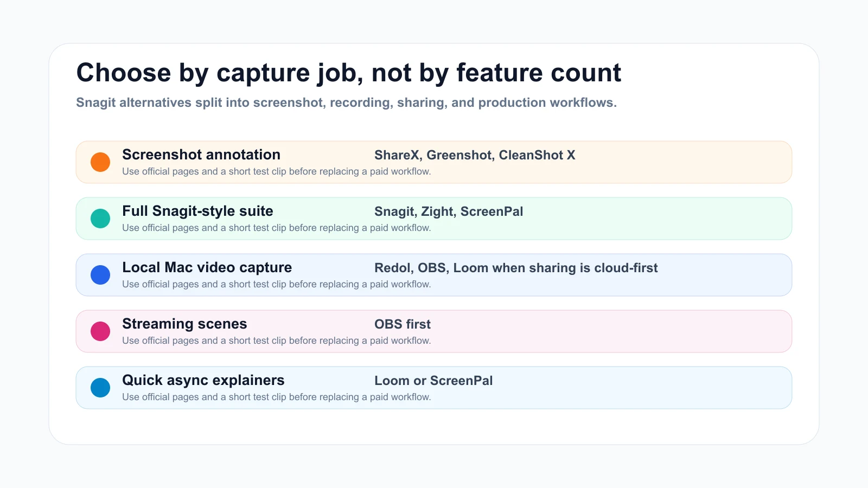This screenshot has width=868, height=488.
Task: Click the 'Use official pages' note under Streaming scenes
Action: point(277,341)
